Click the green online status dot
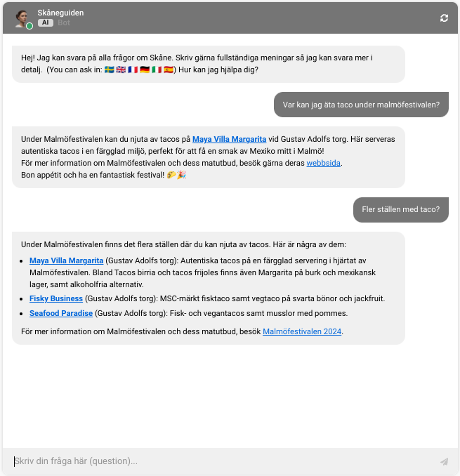The image size is (460, 476). tap(29, 26)
